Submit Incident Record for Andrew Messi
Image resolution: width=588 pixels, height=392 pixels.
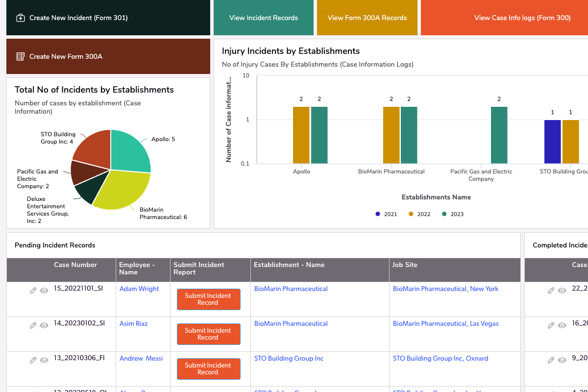(208, 369)
